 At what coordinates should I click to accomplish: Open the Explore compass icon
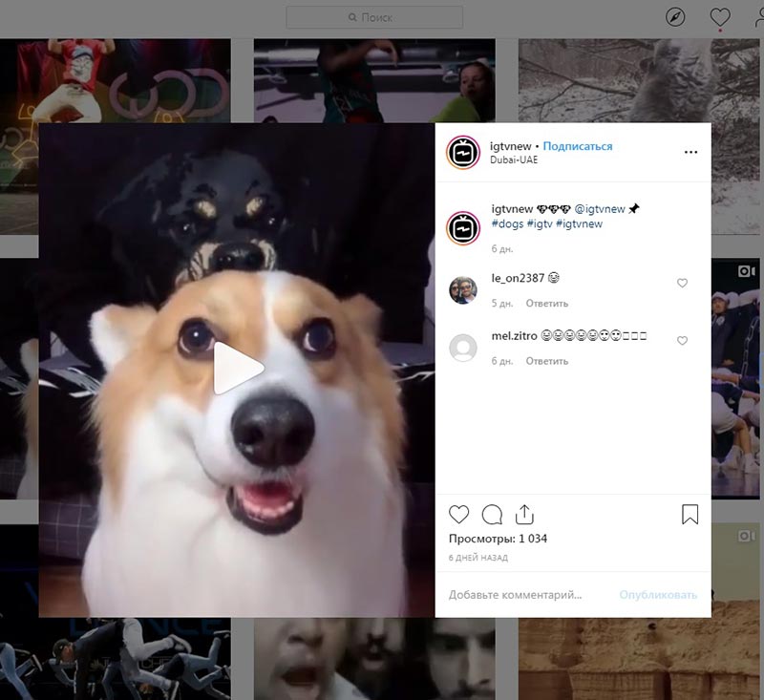[x=675, y=18]
